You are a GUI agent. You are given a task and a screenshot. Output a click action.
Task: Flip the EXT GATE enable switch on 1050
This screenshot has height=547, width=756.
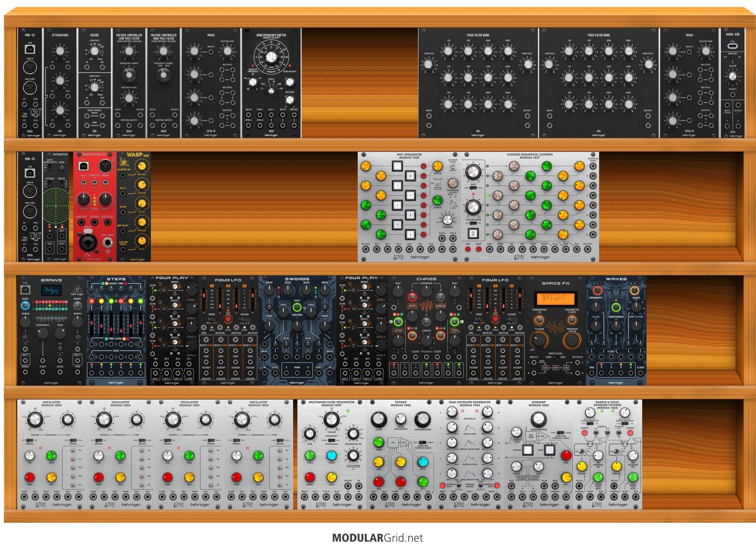click(453, 166)
